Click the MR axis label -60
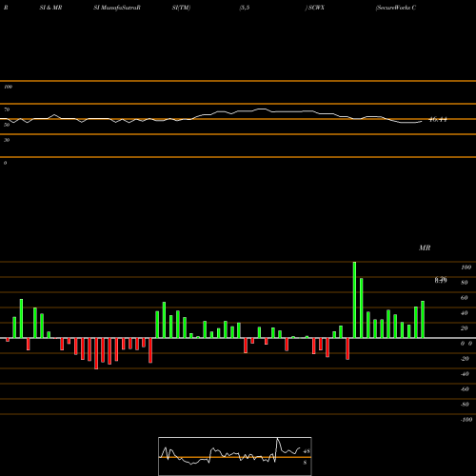476x476 pixels. click(465, 389)
